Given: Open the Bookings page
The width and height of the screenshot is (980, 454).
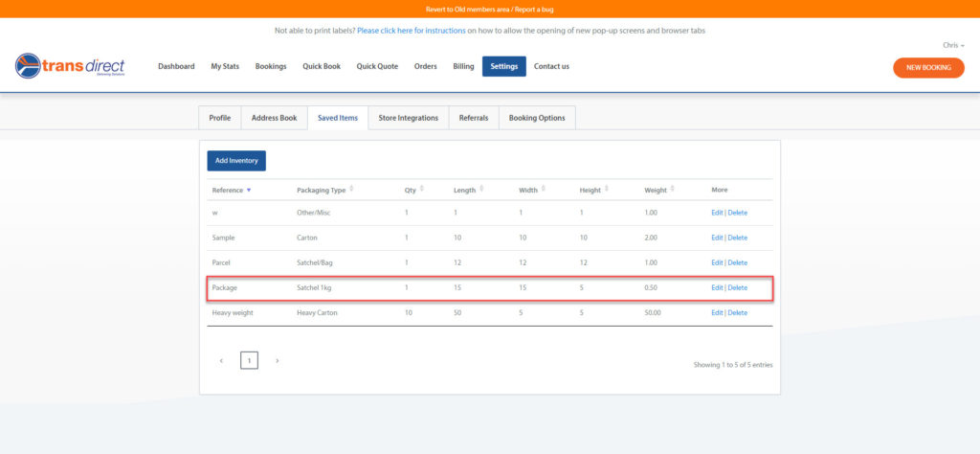Looking at the screenshot, I should point(271,66).
